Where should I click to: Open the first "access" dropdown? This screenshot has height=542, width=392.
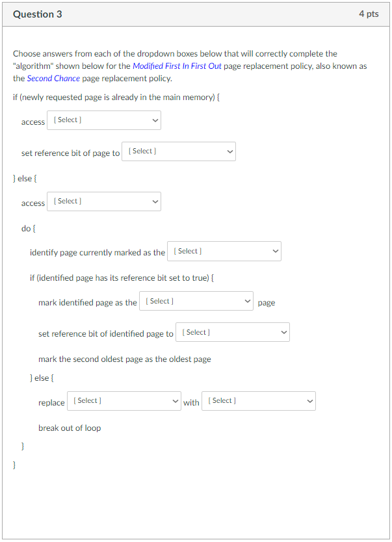[103, 120]
